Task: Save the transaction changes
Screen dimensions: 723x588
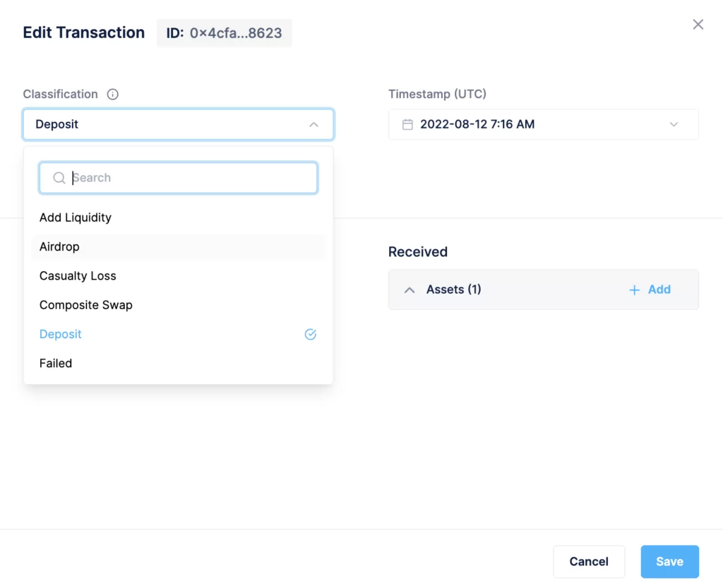Action: point(669,561)
